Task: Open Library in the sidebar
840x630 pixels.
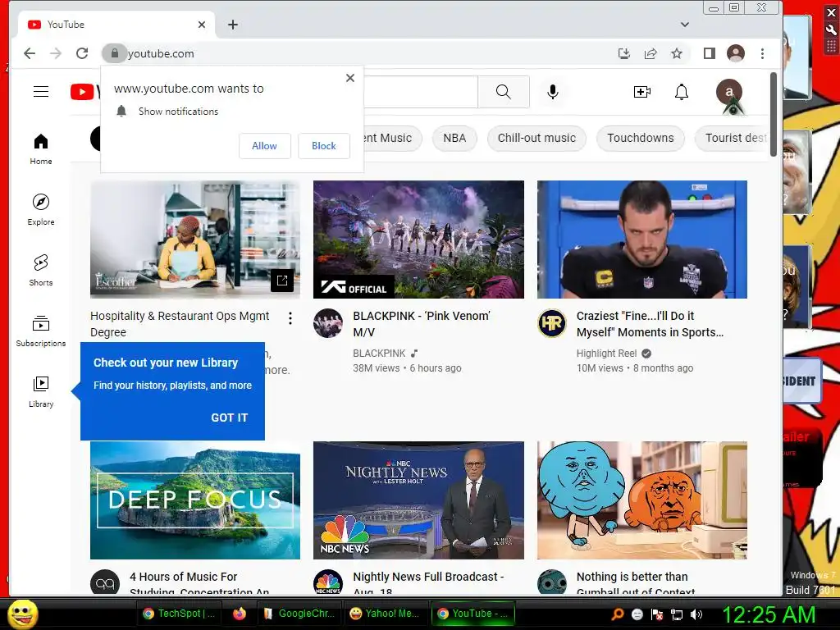Action: [41, 391]
